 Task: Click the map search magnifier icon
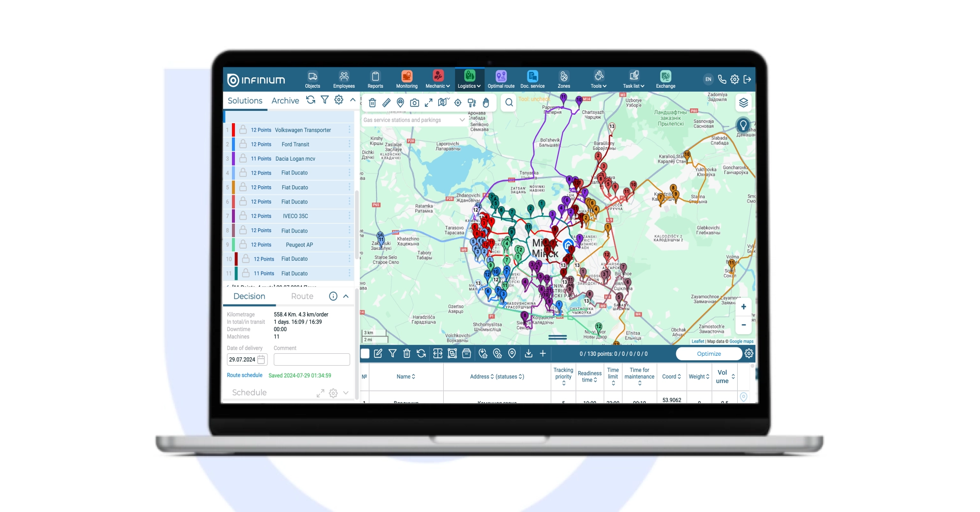509,102
